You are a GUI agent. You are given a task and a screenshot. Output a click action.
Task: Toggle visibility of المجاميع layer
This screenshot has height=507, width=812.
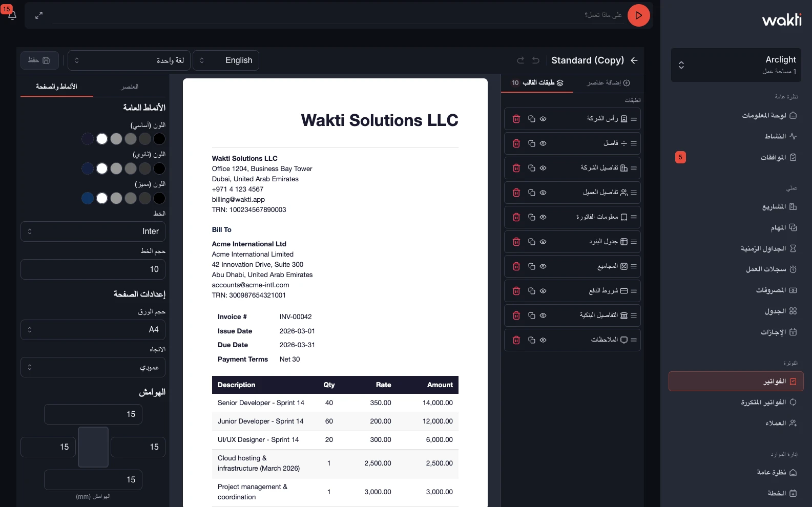tap(543, 266)
